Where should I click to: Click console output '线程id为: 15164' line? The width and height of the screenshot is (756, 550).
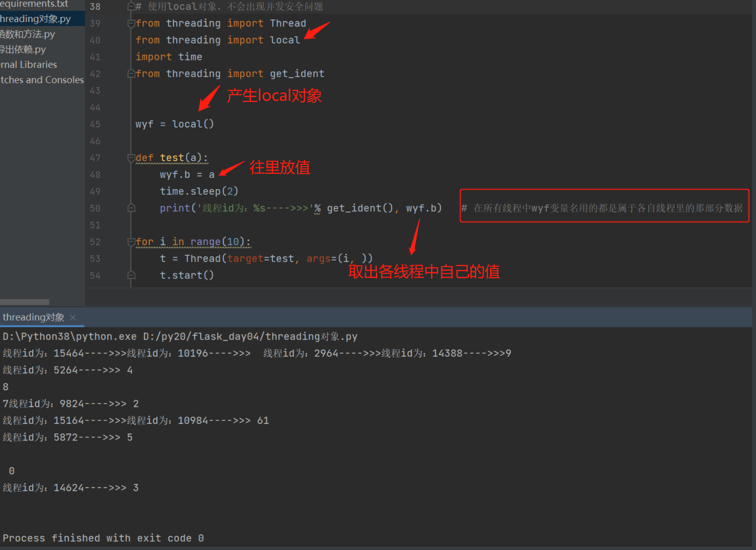[136, 421]
